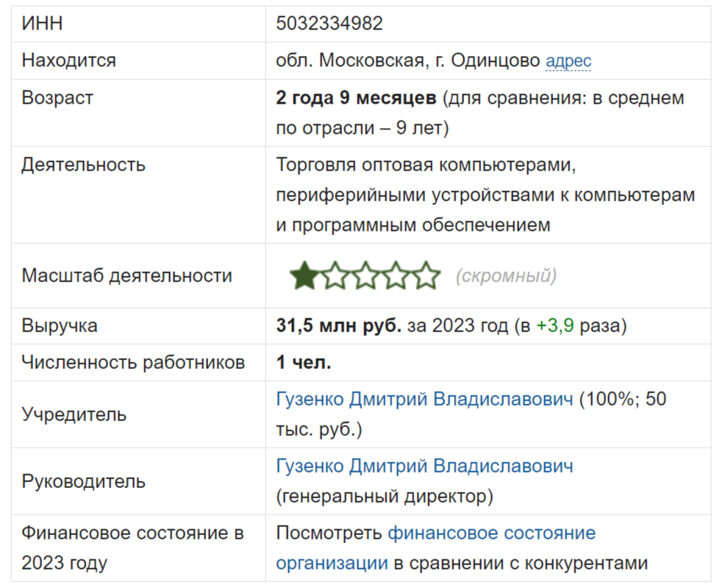Click the "Деятельность" row label
717x588 pixels.
[83, 165]
